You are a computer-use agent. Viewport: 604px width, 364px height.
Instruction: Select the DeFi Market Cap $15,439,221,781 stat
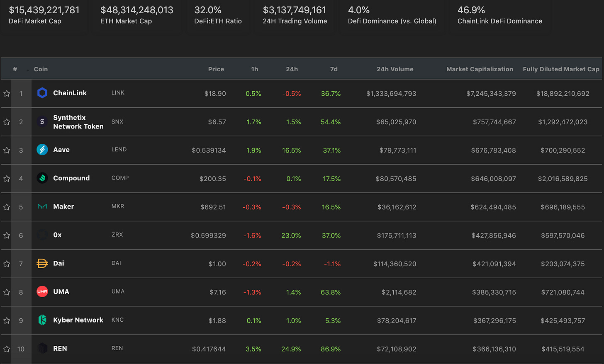click(44, 15)
